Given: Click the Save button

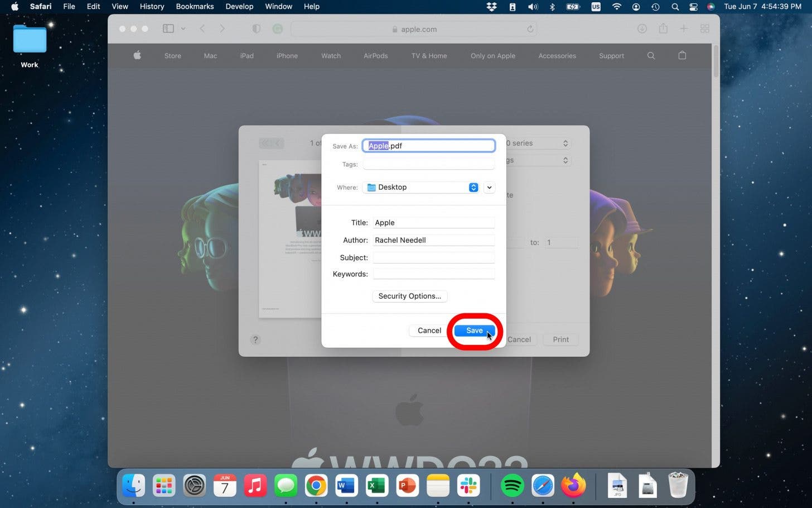Looking at the screenshot, I should click(x=475, y=330).
